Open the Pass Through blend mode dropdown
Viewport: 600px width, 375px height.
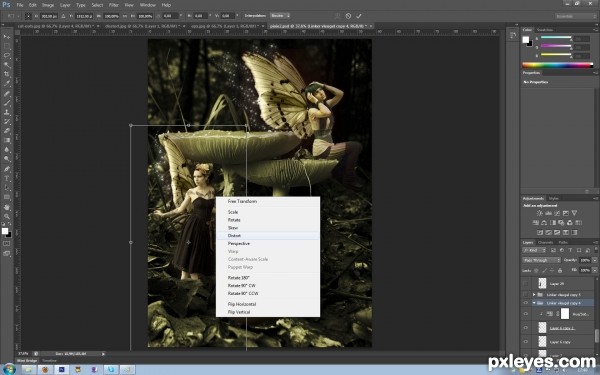tap(541, 260)
